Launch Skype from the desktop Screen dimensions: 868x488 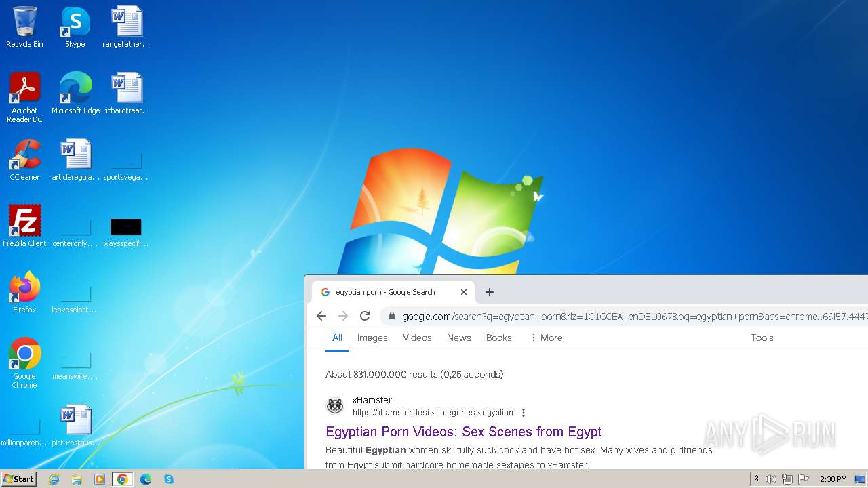coord(75,27)
